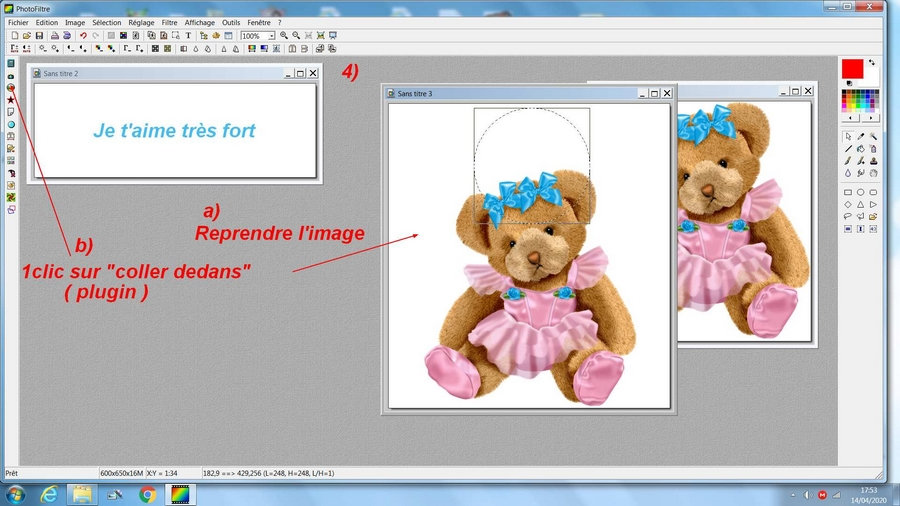Click the 'Je t'aime très fort' text image
The image size is (900, 506).
coord(174,131)
